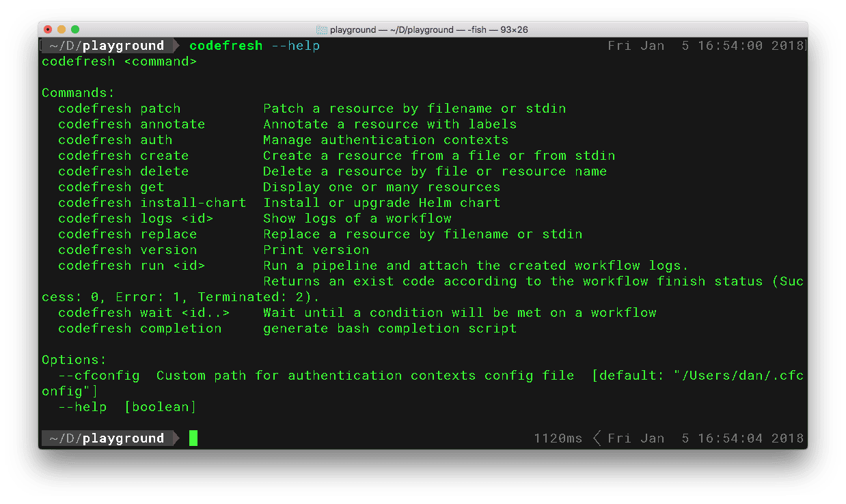Select the "codefresh run <id>" command text
Viewport: 846px width, 504px height.
tap(132, 266)
